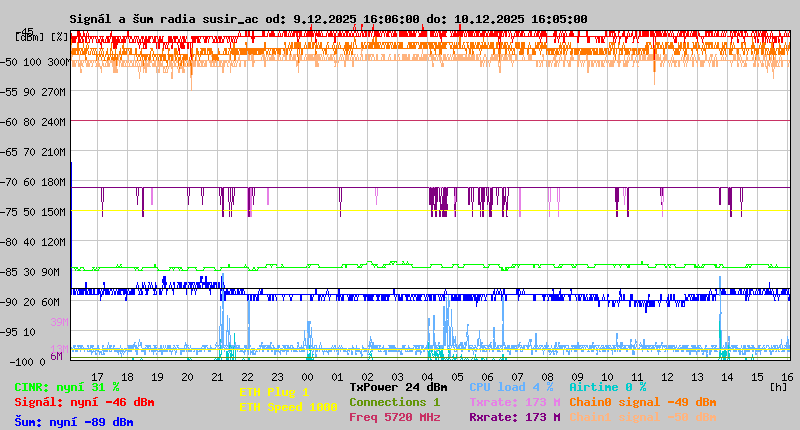The height and width of the screenshot is (430, 800).
Task: Click the 'Airtime 0 %' legend entry
Action: point(608,387)
